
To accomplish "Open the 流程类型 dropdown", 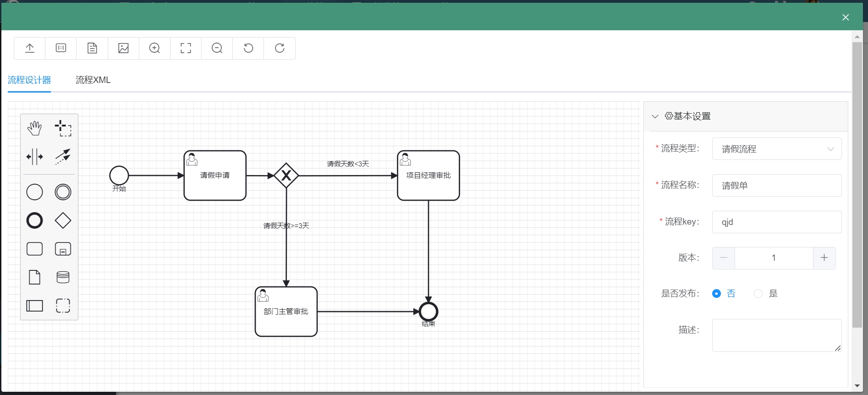I will pyautogui.click(x=776, y=149).
